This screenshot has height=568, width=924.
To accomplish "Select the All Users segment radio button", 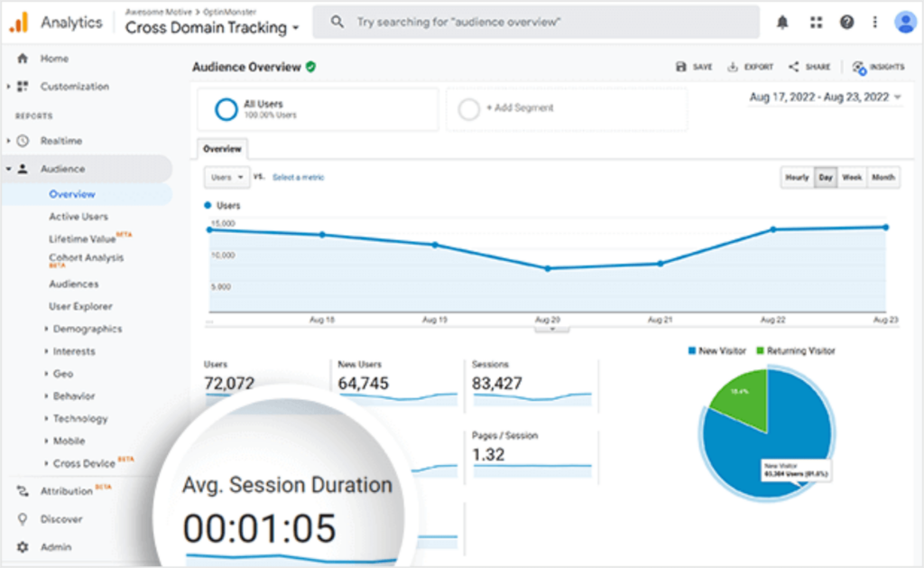I will pyautogui.click(x=226, y=108).
